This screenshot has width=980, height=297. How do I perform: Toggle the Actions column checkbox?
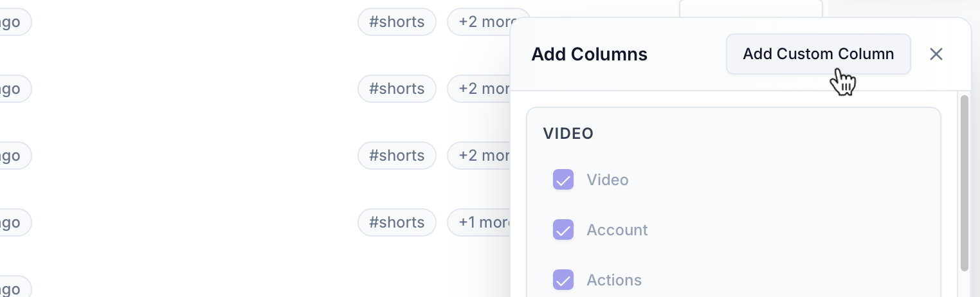pos(563,280)
